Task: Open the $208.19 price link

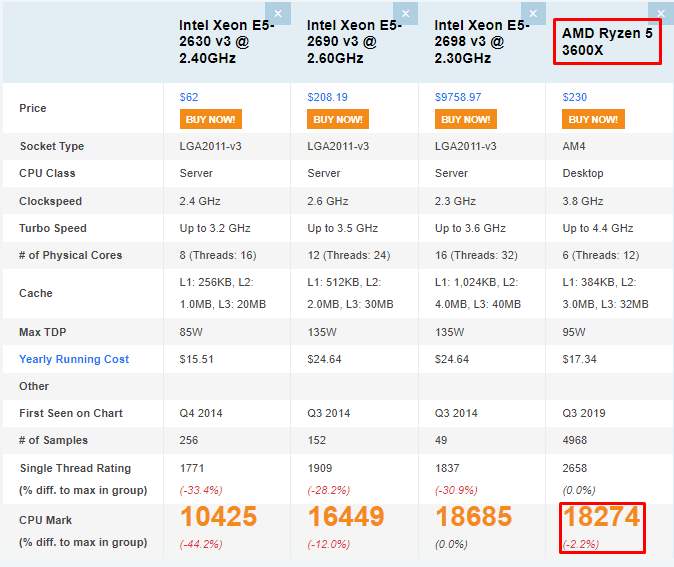Action: (327, 97)
